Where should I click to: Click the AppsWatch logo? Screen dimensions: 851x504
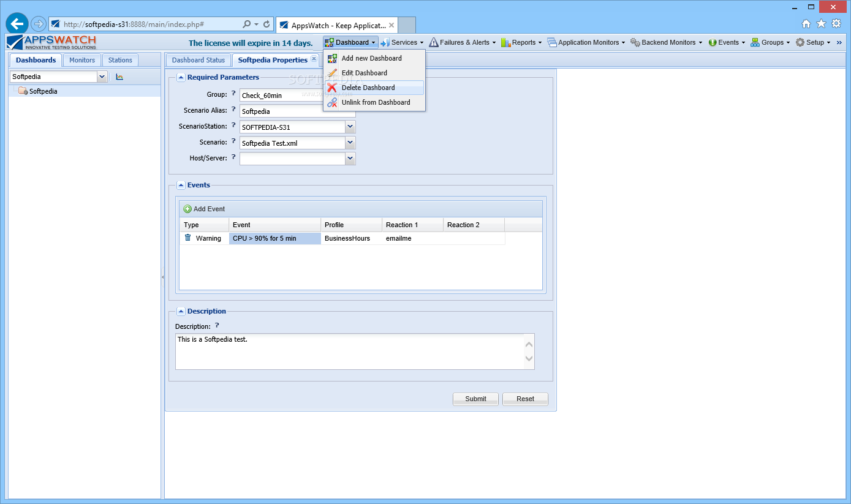tap(51, 42)
